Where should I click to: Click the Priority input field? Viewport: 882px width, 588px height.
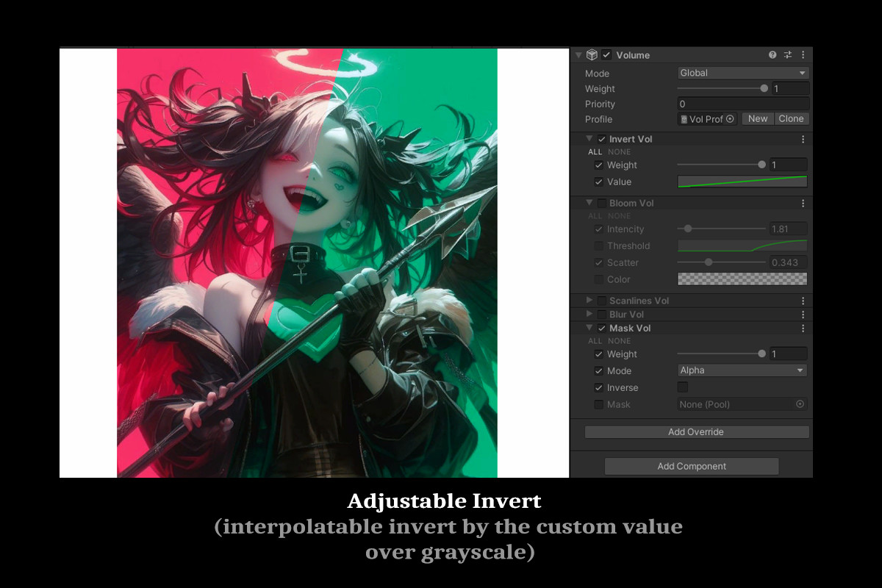coord(742,104)
